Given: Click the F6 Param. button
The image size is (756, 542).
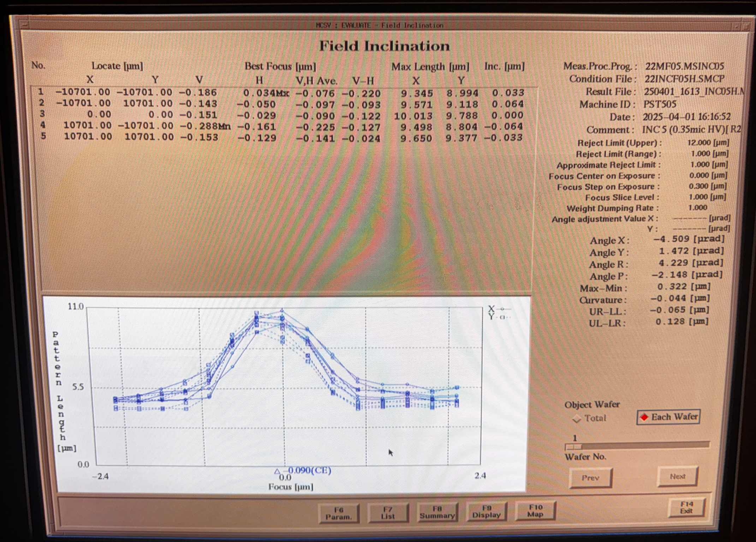Looking at the screenshot, I should [338, 513].
